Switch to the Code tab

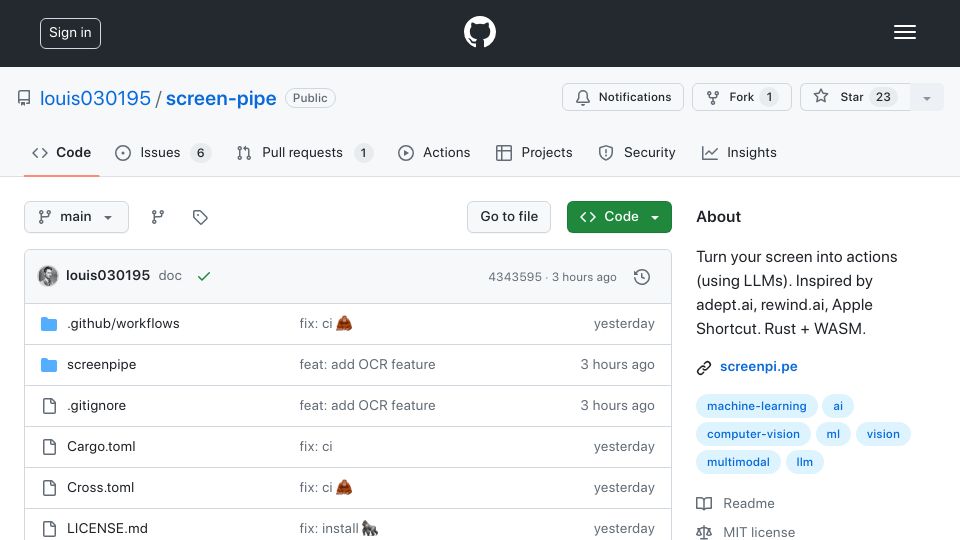coord(61,152)
